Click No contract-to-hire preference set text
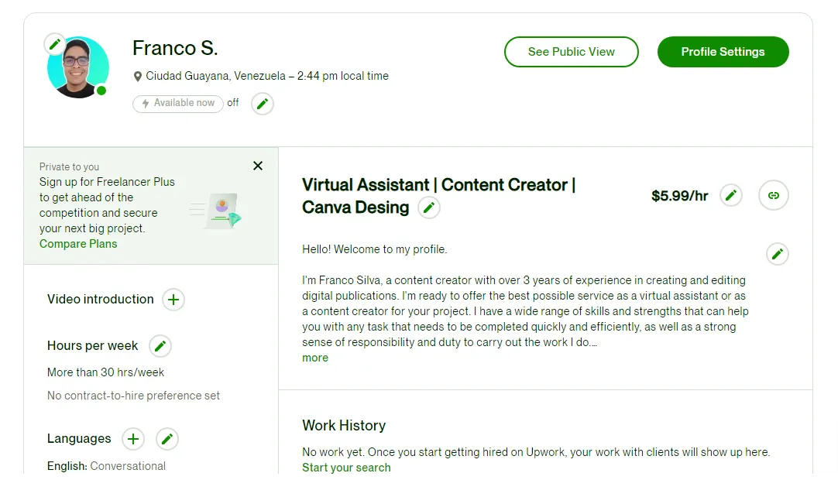The height and width of the screenshot is (504, 838). [x=133, y=396]
